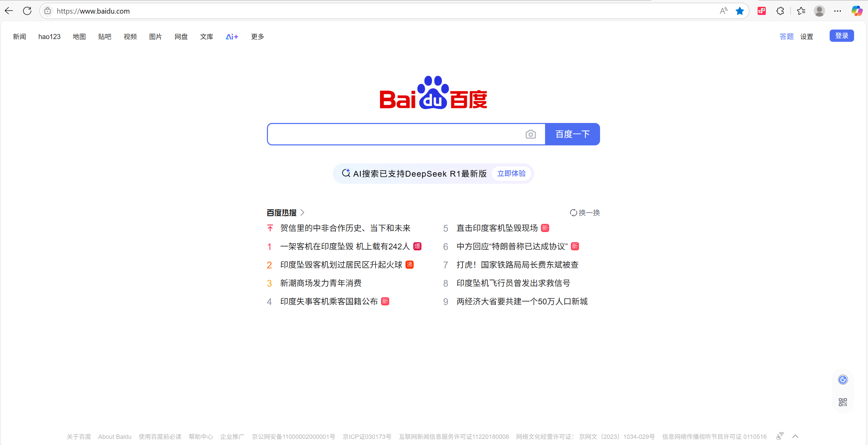Open the 设置 menu
The height and width of the screenshot is (445, 868).
(x=807, y=37)
